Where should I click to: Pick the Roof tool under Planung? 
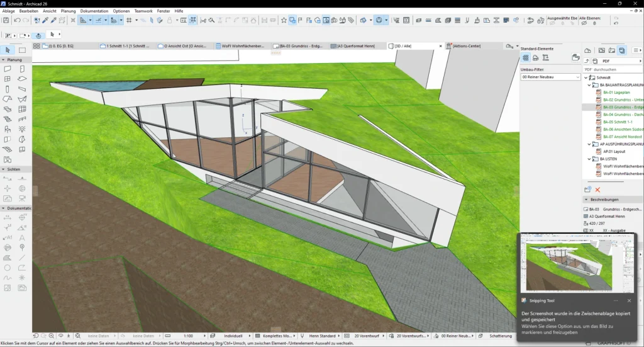tap(8, 99)
